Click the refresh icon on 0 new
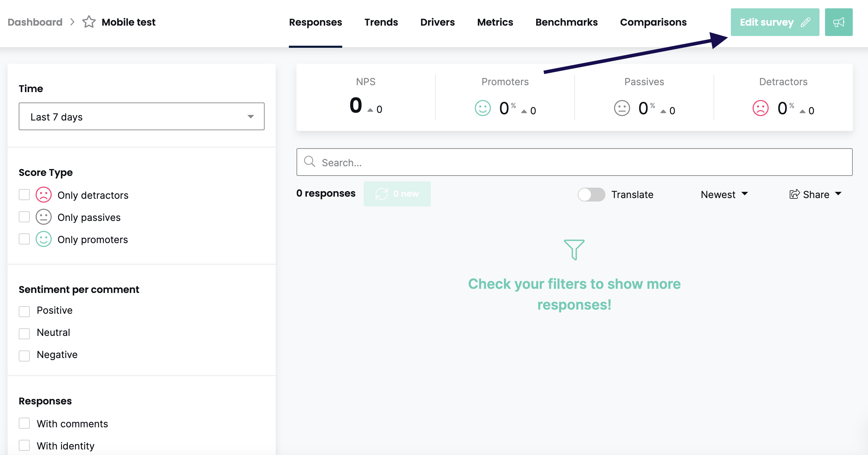Screen dimensions: 868x455 point(382,194)
